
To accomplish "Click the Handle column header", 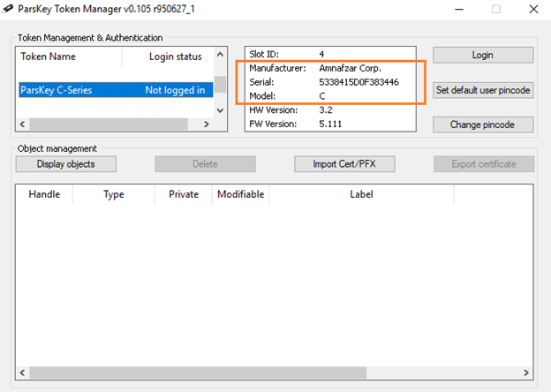I will 44,194.
